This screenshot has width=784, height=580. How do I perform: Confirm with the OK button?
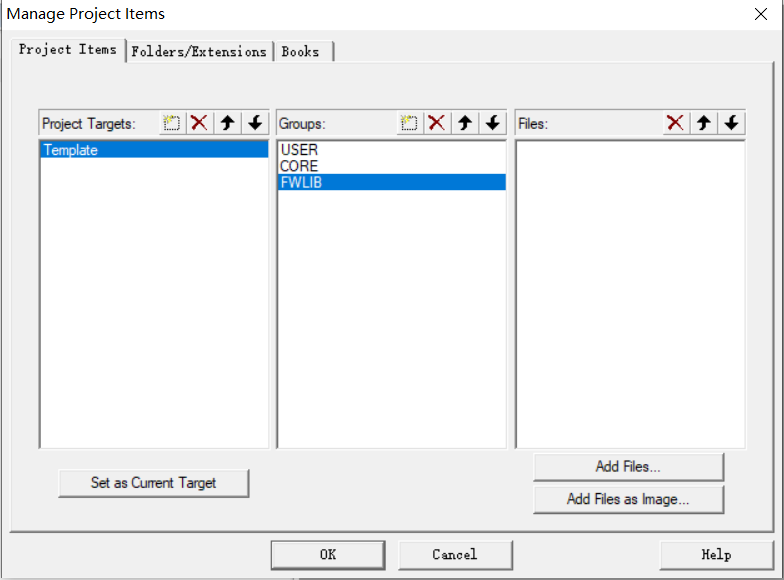tap(328, 555)
